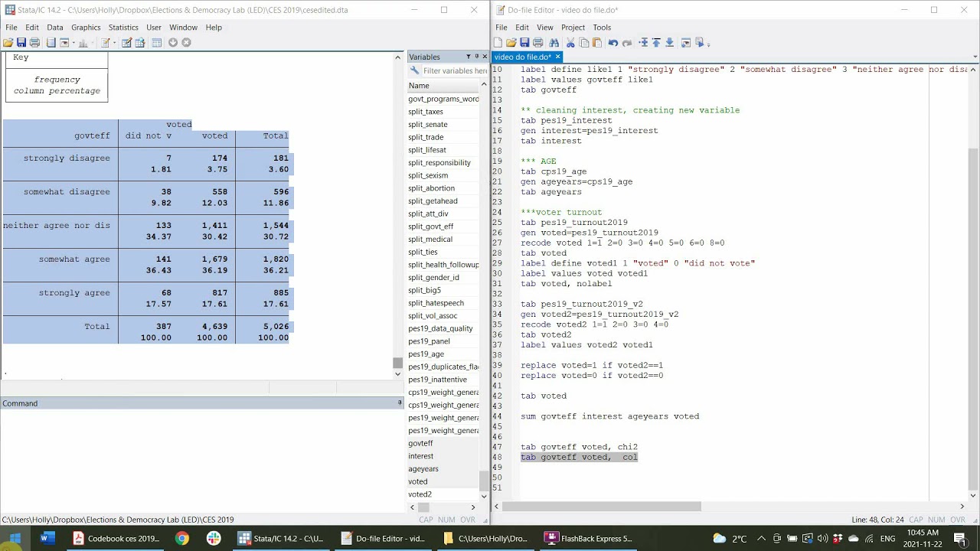Toggle the pin on the Command panel
This screenshot has height=551, width=980.
coord(399,403)
